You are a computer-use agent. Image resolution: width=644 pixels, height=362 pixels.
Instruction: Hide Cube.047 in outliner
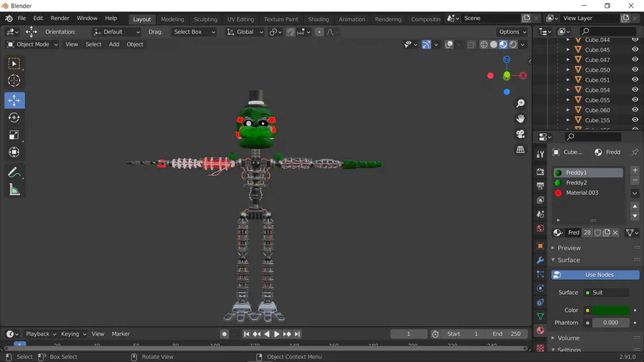tap(635, 59)
